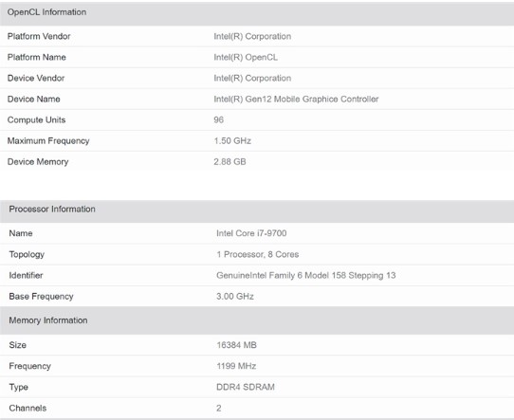Select the Device Vendor Intel(R) Corporation value
514x420 pixels.
[x=252, y=79]
